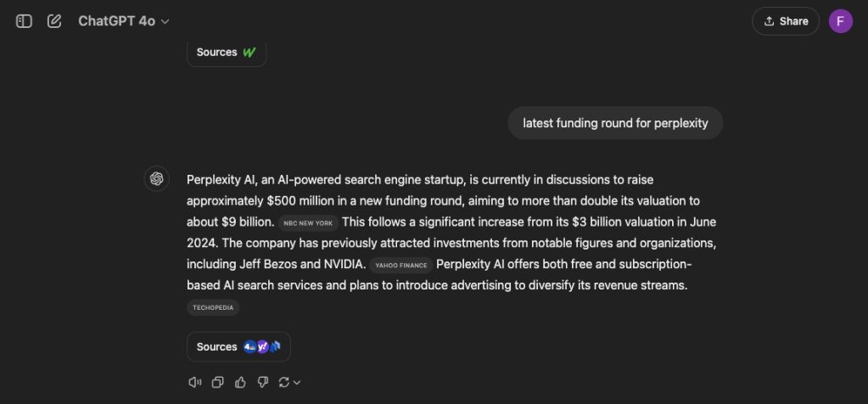Viewport: 868px width, 404px height.
Task: Toggle the sidebar panel open
Action: point(24,21)
